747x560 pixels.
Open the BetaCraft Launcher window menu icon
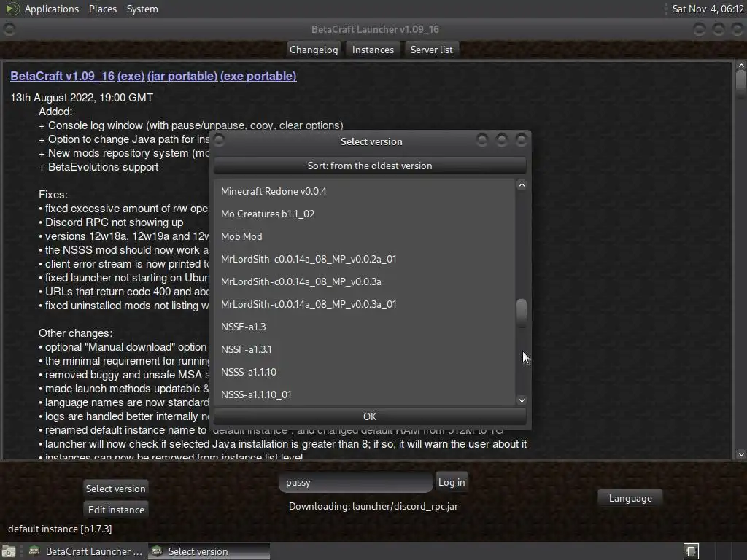9,29
